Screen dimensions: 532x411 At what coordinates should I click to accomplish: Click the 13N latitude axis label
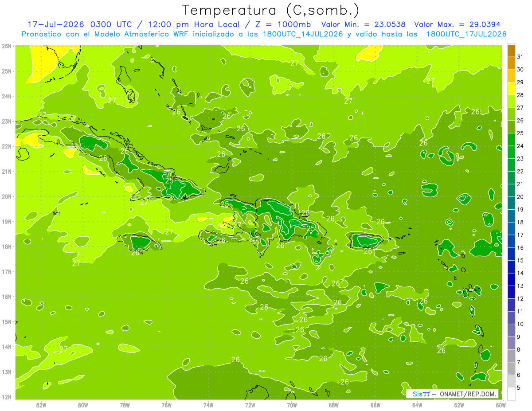[x=7, y=372]
